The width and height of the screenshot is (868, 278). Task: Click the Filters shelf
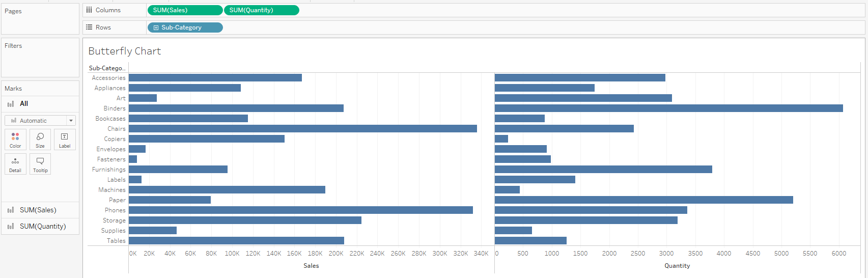point(40,58)
